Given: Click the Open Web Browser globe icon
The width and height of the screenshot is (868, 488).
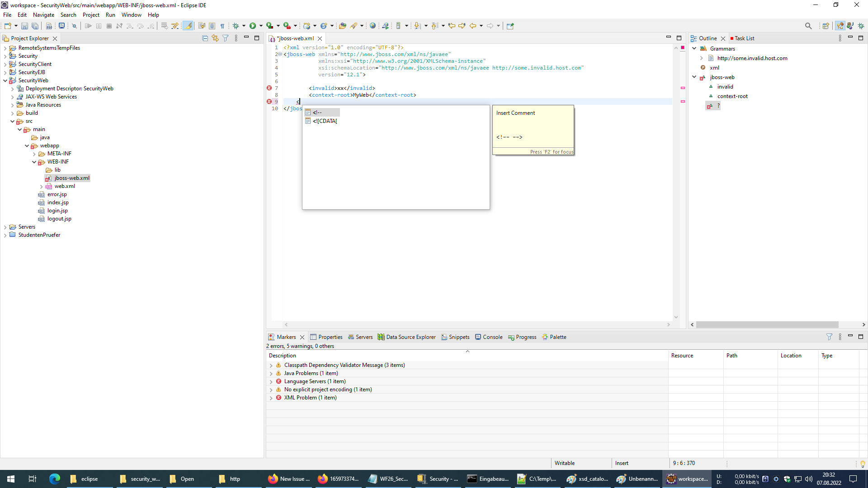Looking at the screenshot, I should pos(373,26).
